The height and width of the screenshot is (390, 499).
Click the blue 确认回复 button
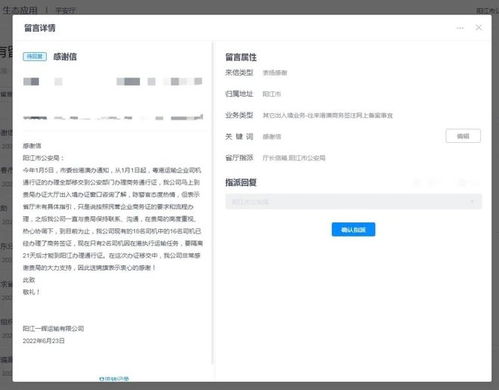pyautogui.click(x=353, y=230)
